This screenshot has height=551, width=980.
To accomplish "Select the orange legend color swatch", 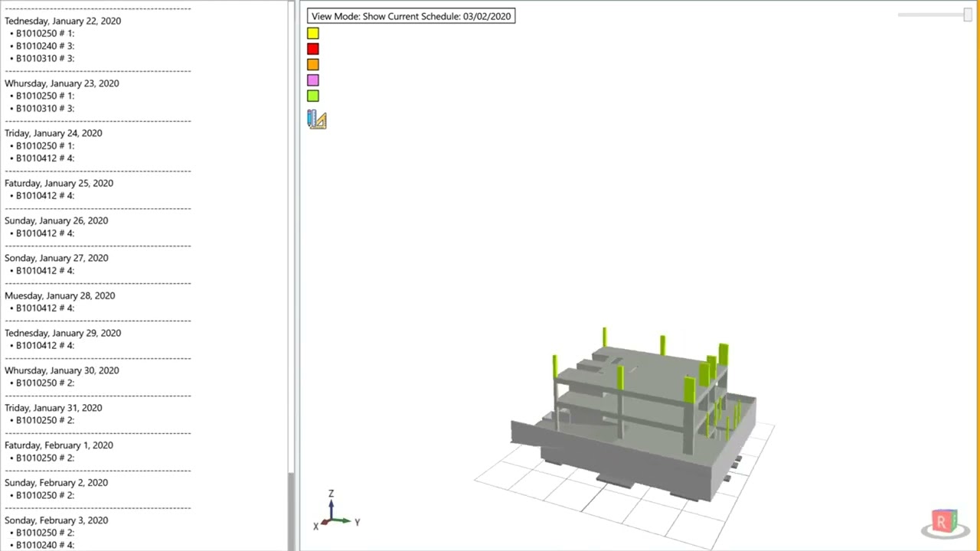I will pos(313,65).
